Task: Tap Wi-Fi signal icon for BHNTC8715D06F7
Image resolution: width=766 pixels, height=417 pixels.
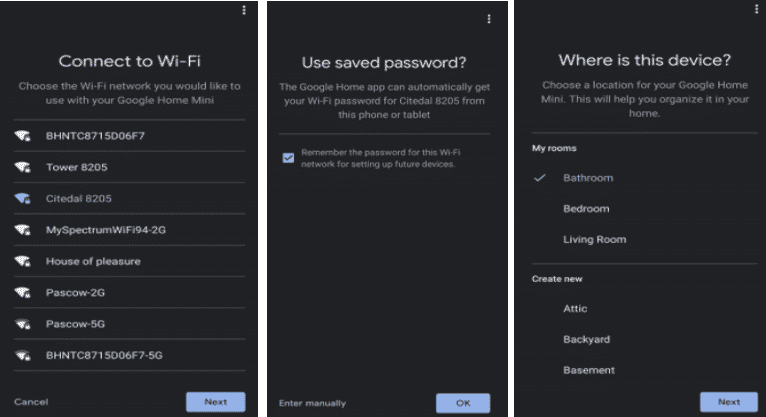Action: click(22, 136)
